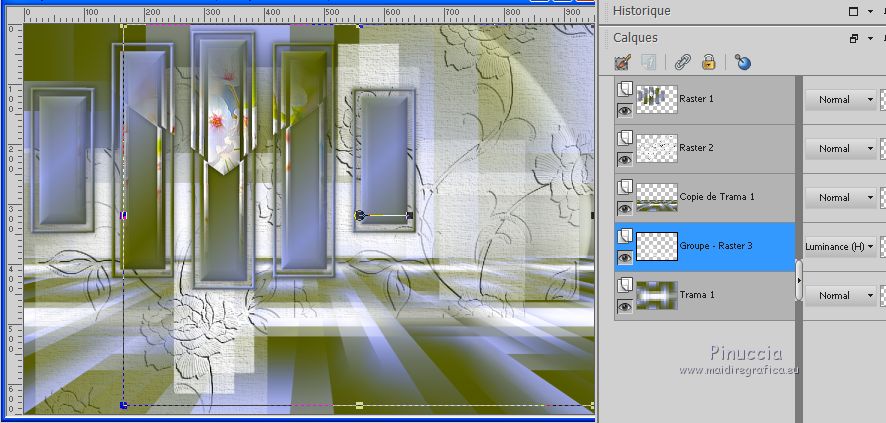
Task: Open the Luminance (H) blend mode dropdown
Action: 840,247
